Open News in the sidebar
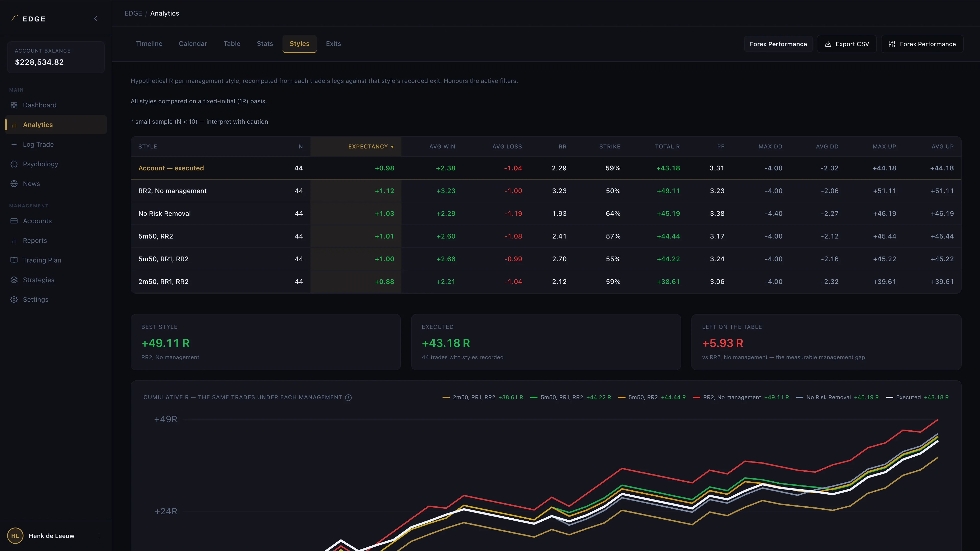The image size is (980, 551). 56,184
